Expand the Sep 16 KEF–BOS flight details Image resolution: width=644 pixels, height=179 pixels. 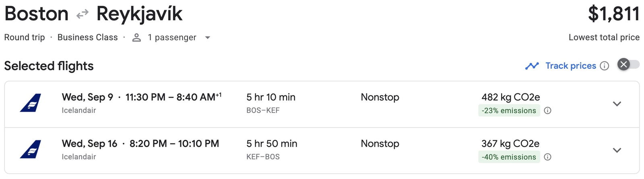617,150
